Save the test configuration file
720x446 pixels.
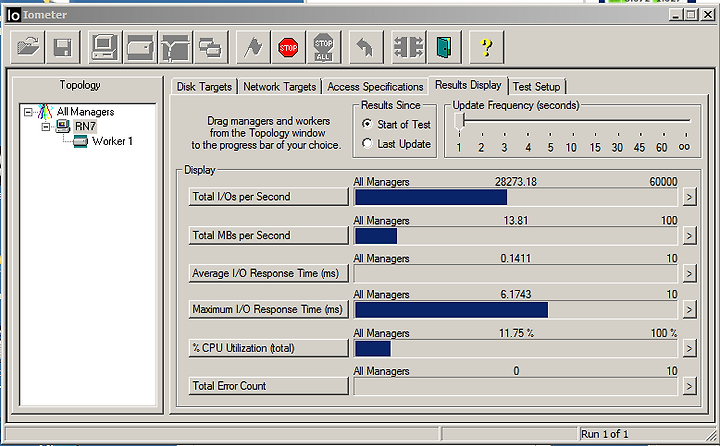[63, 47]
